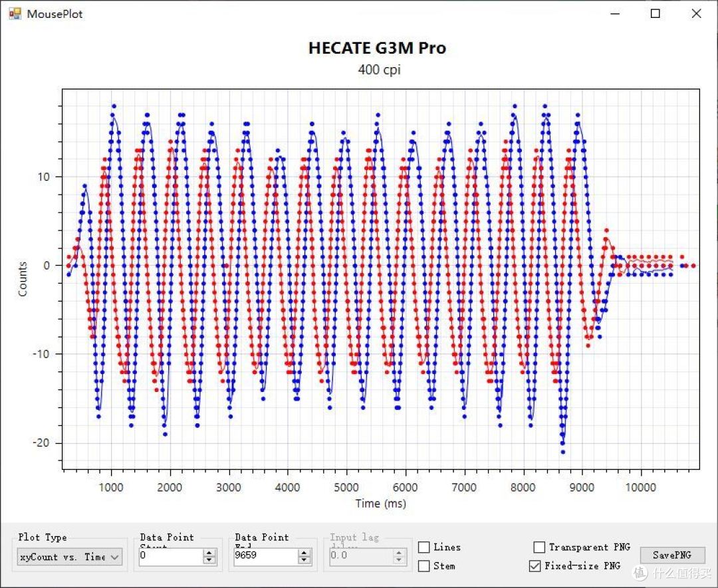This screenshot has width=718, height=588.
Task: Click the 5000 tick label on the time axis
Action: click(x=346, y=487)
